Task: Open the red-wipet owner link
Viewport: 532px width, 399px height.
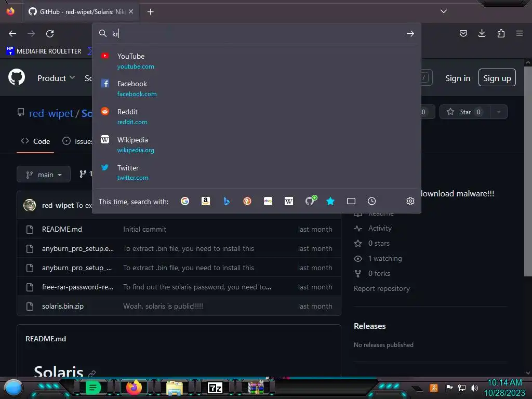Action: (x=51, y=113)
